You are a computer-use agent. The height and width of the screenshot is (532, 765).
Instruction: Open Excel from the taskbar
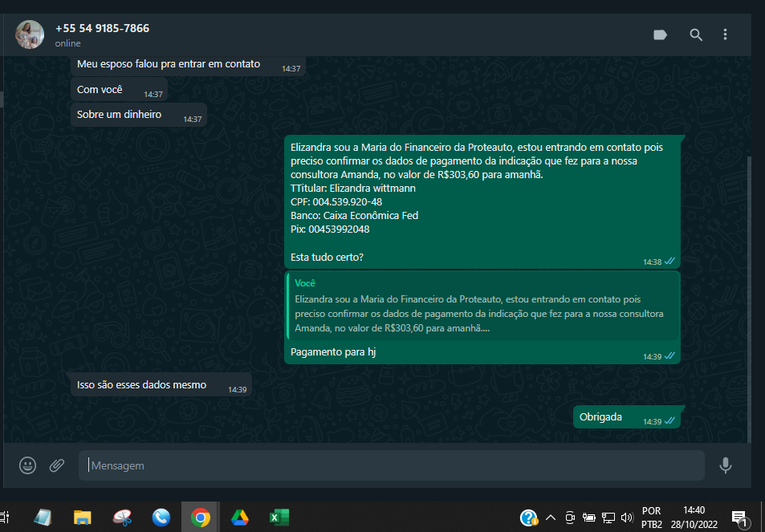279,518
